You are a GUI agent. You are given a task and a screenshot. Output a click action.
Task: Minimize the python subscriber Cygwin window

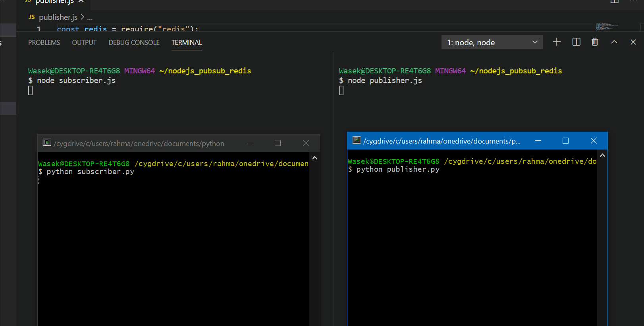coord(250,143)
